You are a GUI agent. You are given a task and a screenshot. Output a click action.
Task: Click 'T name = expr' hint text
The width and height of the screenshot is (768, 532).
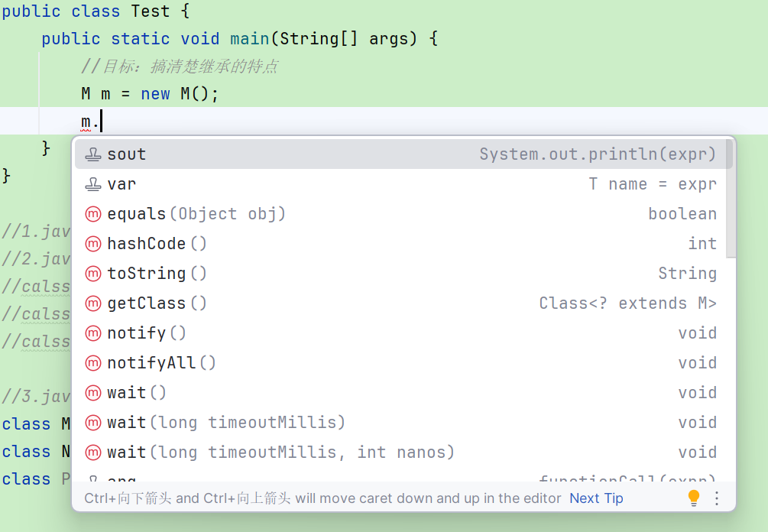pyautogui.click(x=653, y=184)
